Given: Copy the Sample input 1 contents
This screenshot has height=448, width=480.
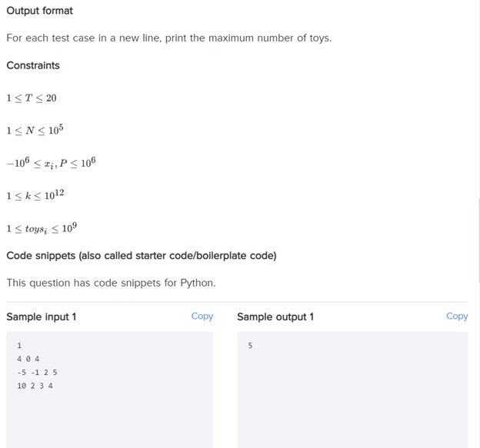Looking at the screenshot, I should coord(202,316).
